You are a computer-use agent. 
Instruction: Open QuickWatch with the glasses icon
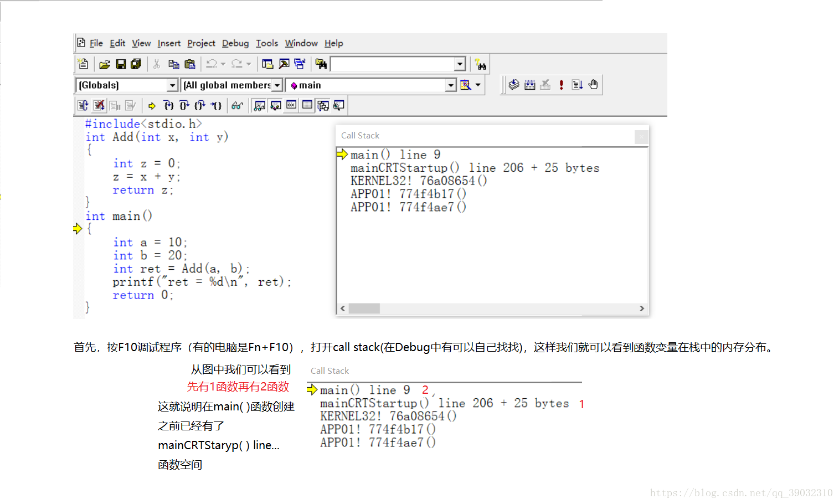[x=237, y=105]
